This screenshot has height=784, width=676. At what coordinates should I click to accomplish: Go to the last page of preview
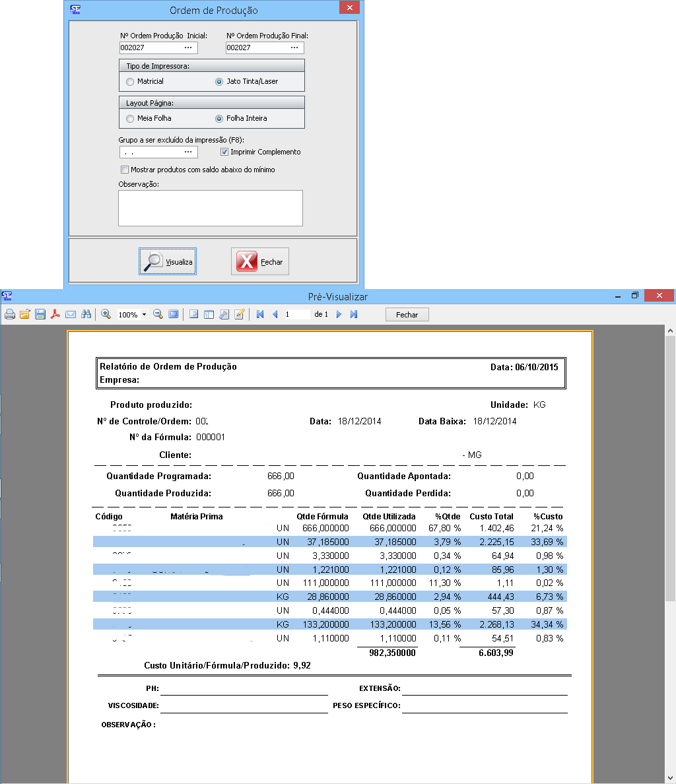click(x=354, y=315)
